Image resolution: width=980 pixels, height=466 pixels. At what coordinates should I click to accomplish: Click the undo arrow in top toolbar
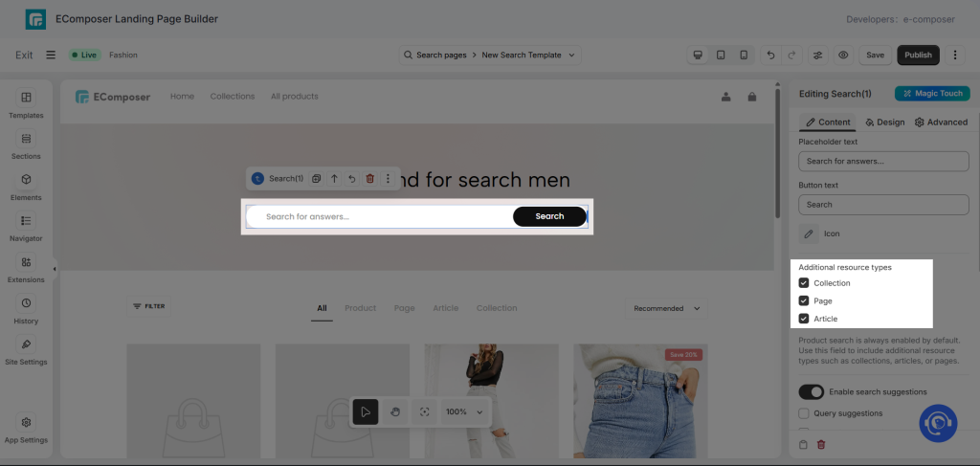(770, 55)
